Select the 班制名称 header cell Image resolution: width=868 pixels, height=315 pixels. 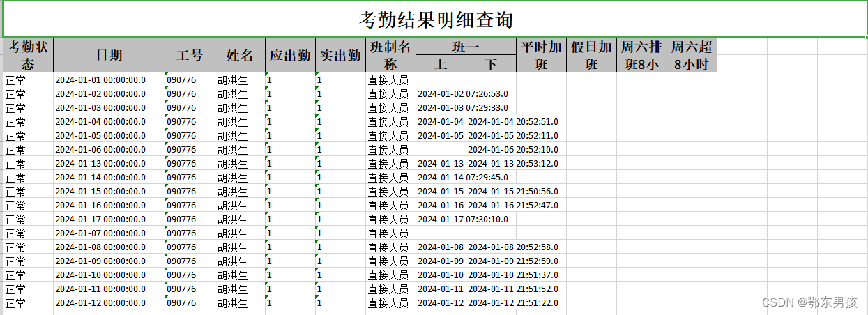[390, 55]
